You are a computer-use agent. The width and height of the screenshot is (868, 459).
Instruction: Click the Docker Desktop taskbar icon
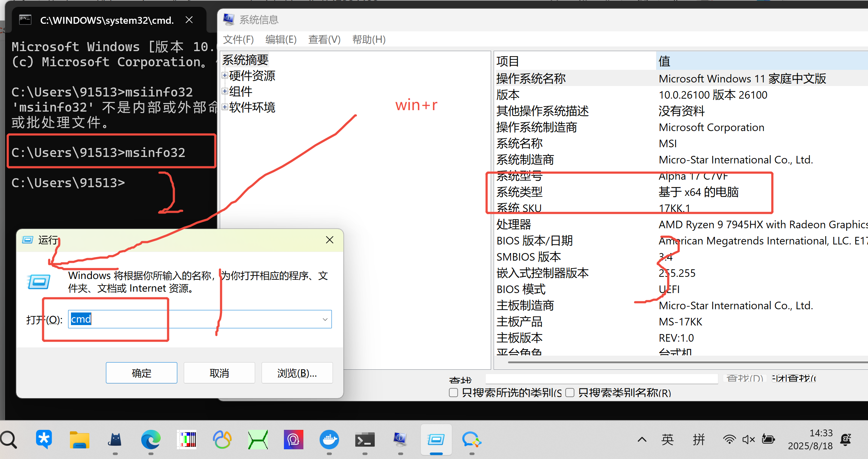(329, 440)
